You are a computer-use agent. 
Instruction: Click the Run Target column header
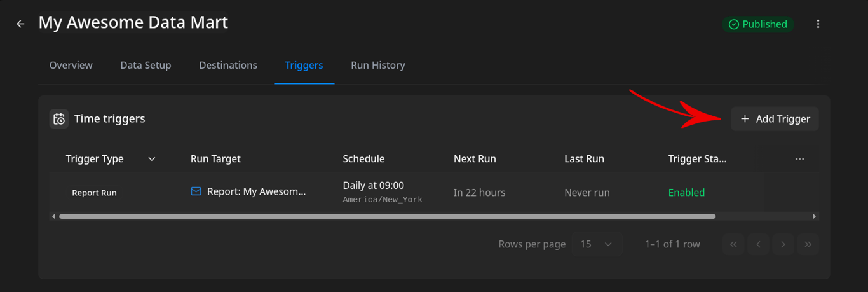point(215,159)
